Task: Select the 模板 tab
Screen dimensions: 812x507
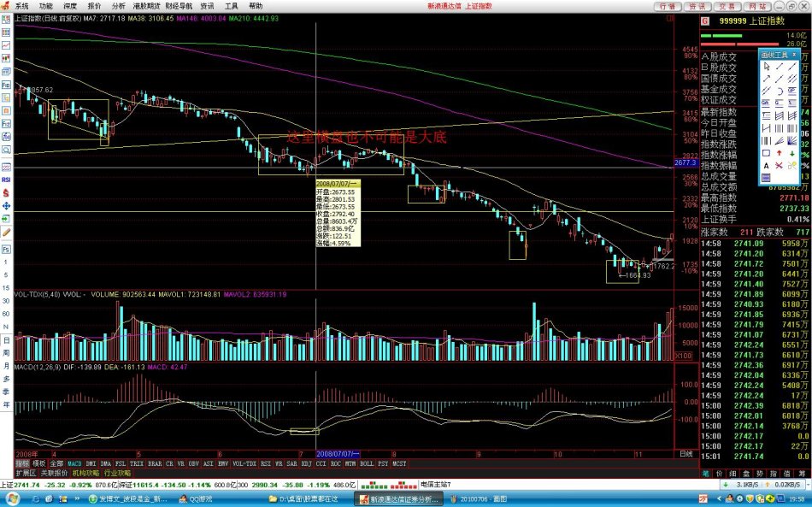Action: (38, 463)
